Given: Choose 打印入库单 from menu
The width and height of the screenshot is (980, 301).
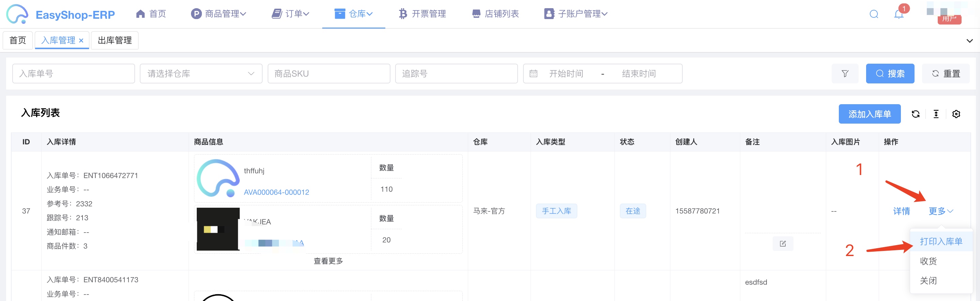Looking at the screenshot, I should (941, 241).
